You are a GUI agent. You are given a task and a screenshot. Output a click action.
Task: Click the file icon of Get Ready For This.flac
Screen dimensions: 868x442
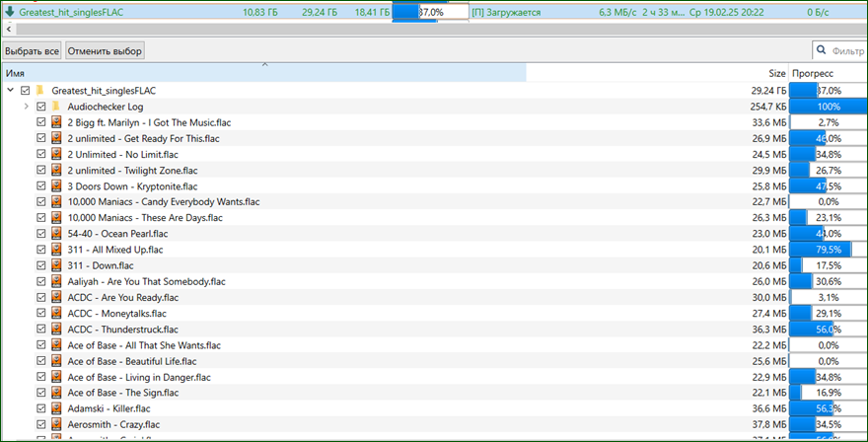[x=56, y=138]
